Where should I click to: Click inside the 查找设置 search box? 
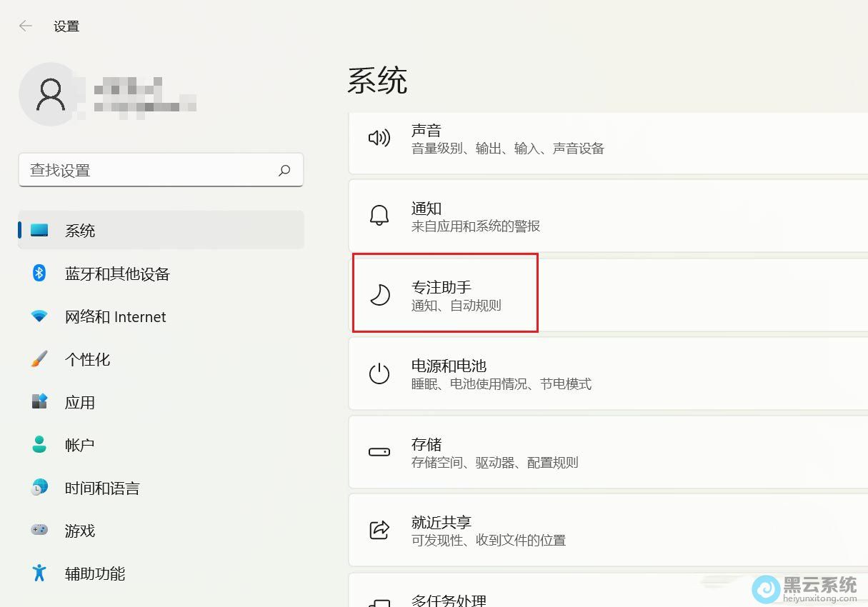click(x=143, y=170)
